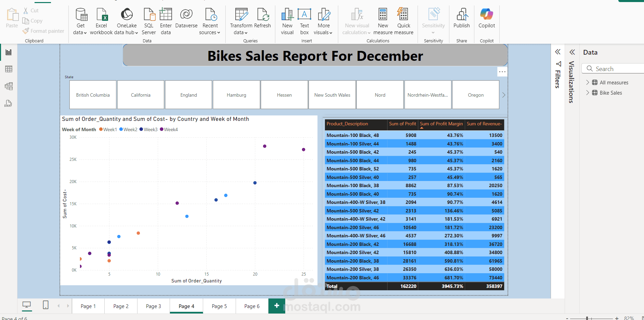The image size is (644, 320).
Task: Select Nord in State slicer
Action: point(380,95)
